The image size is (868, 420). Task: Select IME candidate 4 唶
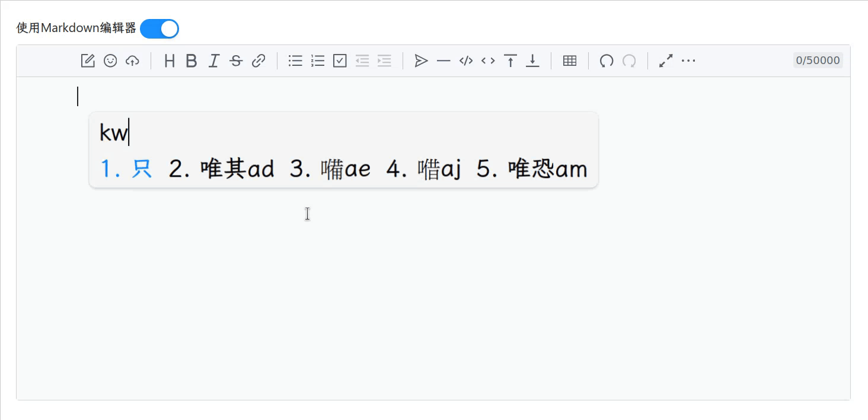pos(424,169)
